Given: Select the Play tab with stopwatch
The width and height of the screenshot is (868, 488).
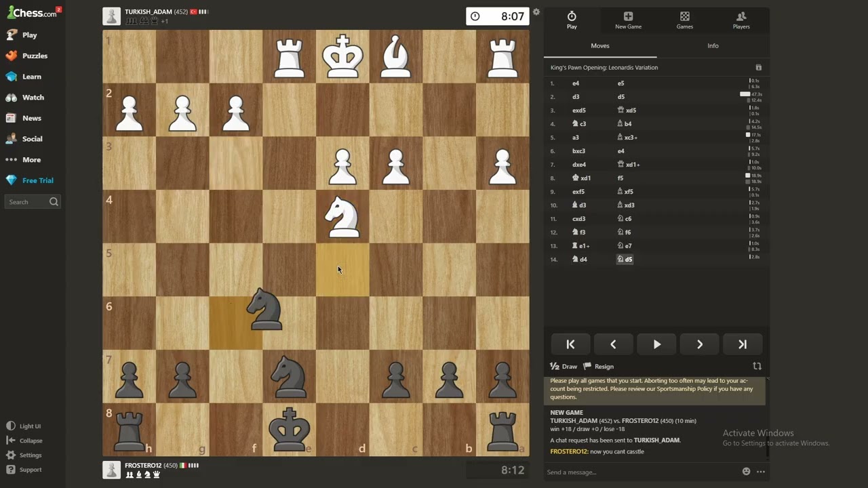Looking at the screenshot, I should point(572,20).
